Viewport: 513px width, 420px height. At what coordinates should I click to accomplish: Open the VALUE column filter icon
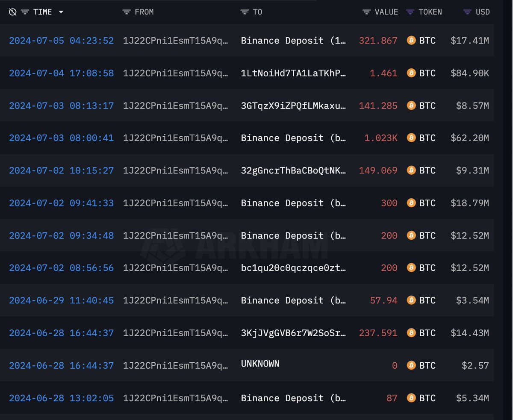[x=366, y=12]
